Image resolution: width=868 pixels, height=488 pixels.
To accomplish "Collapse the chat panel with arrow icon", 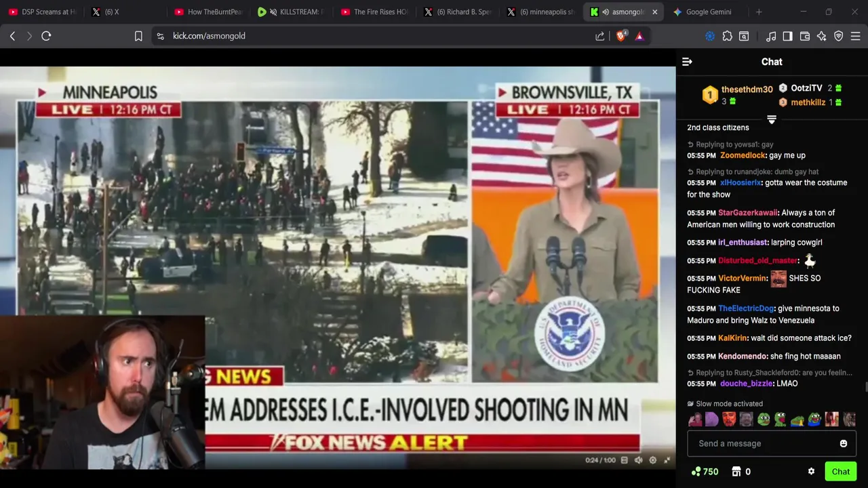I will tap(687, 62).
